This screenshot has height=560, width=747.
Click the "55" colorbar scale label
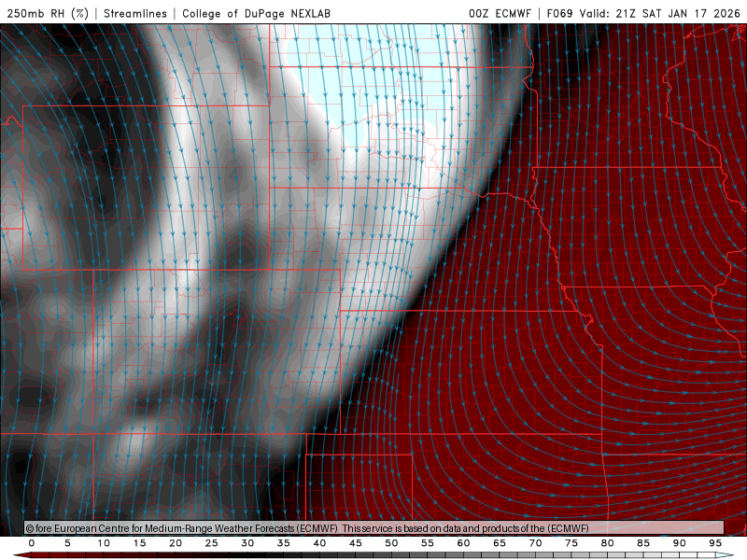428,543
